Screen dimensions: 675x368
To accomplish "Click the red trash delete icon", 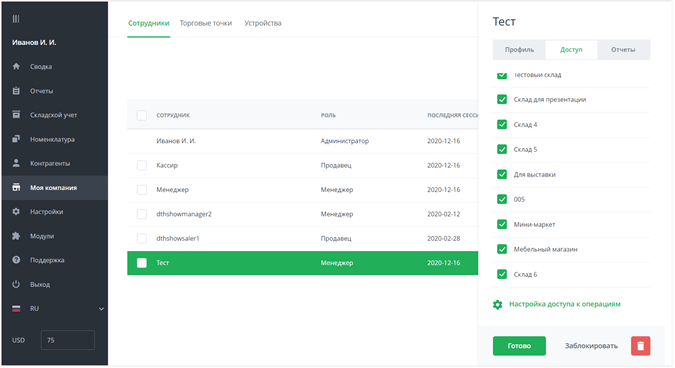I will [x=641, y=346].
